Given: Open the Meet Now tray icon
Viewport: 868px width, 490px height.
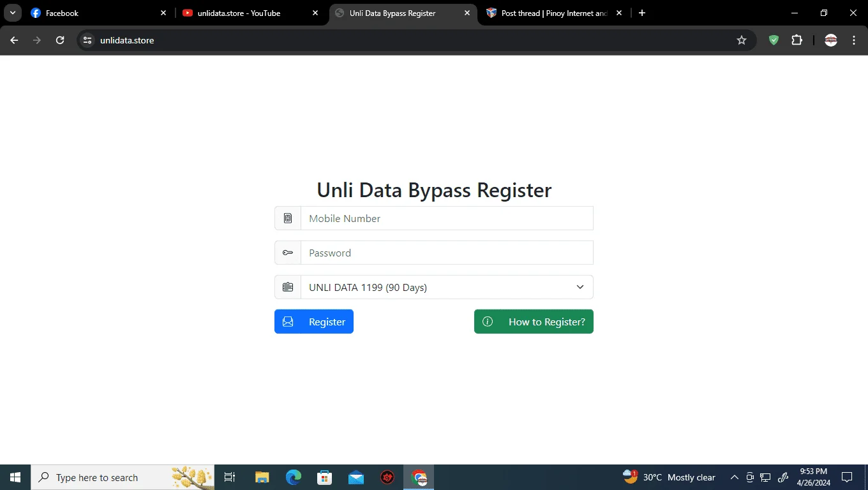Looking at the screenshot, I should 750,477.
